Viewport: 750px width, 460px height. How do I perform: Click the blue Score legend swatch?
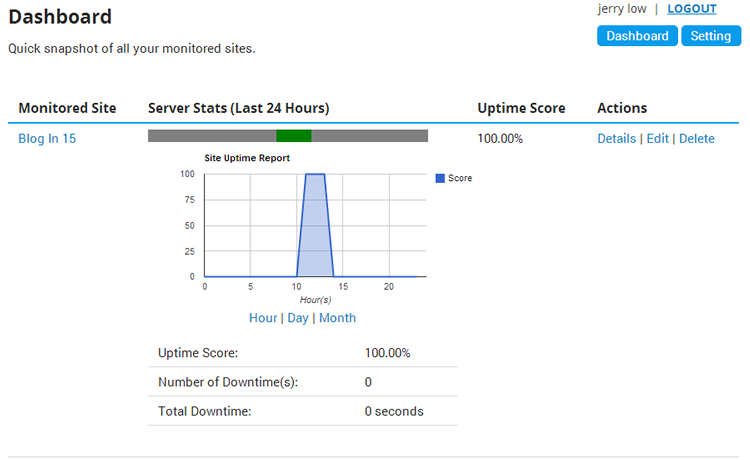point(440,178)
